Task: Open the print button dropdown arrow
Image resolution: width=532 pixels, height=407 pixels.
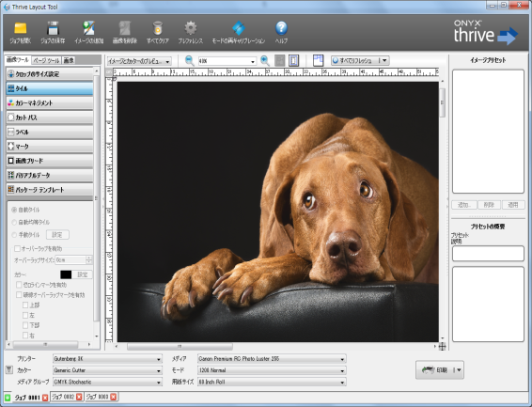Action: (x=459, y=370)
